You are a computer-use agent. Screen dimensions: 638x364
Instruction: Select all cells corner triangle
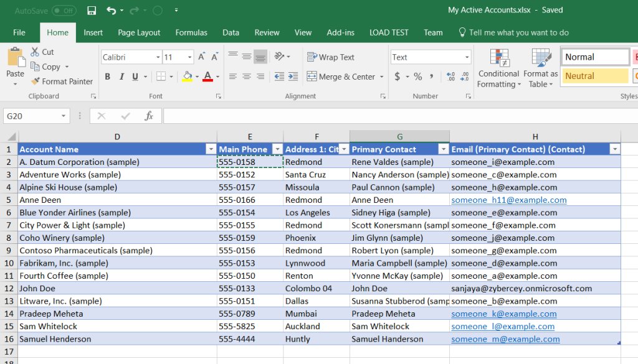(x=12, y=136)
